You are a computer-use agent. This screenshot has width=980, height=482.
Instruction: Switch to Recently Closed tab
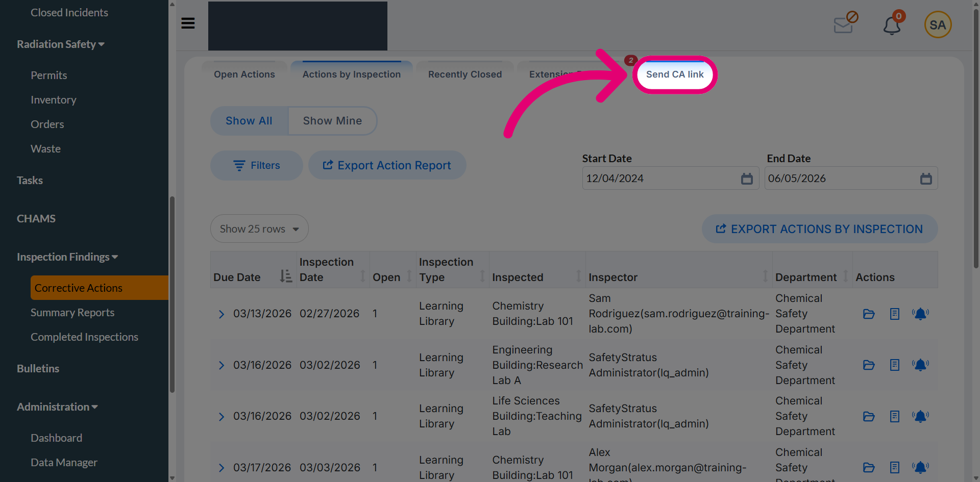click(x=465, y=74)
